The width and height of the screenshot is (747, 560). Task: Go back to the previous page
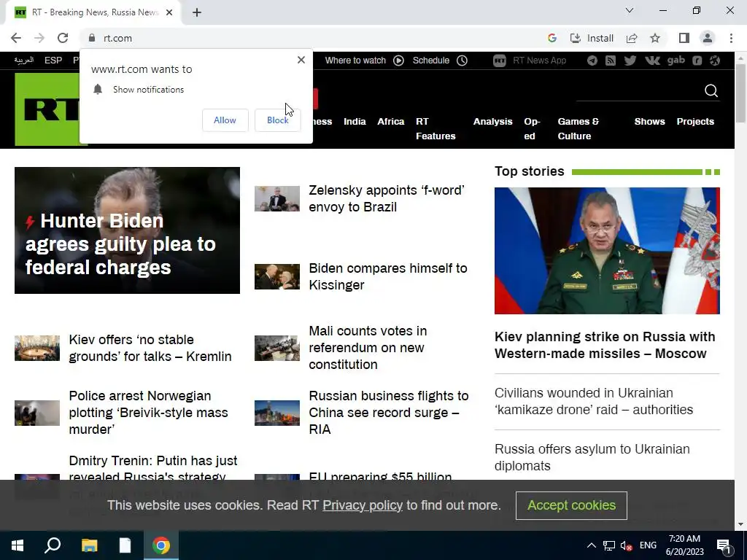(x=16, y=38)
